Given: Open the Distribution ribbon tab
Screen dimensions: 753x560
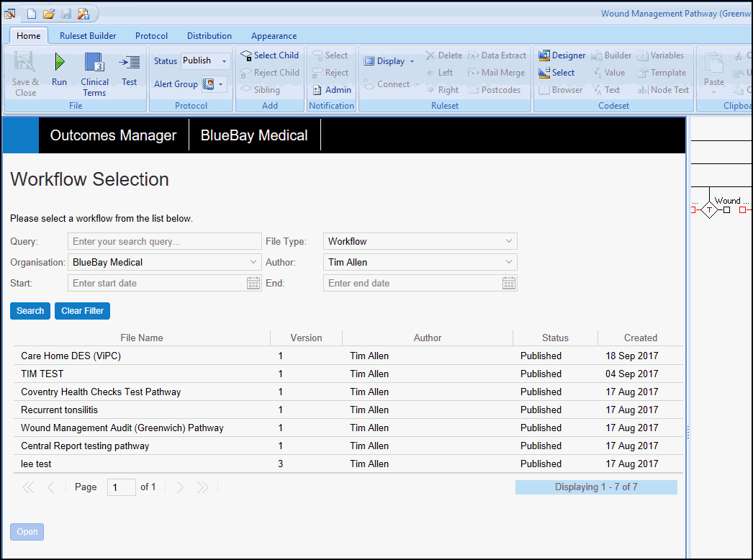Looking at the screenshot, I should 209,36.
